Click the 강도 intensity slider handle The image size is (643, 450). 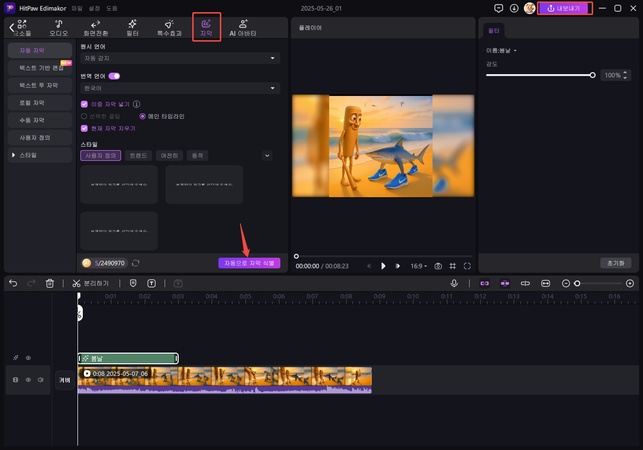pyautogui.click(x=593, y=75)
